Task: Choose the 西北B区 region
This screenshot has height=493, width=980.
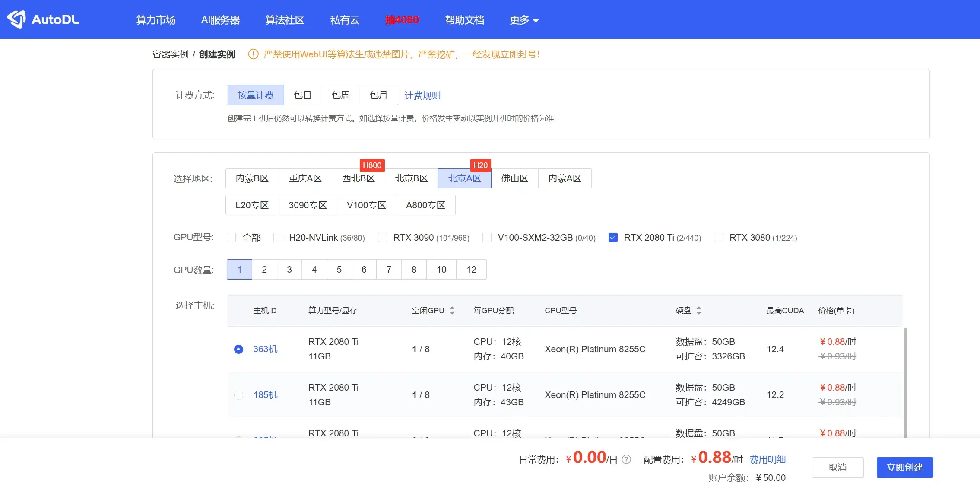Action: (358, 178)
